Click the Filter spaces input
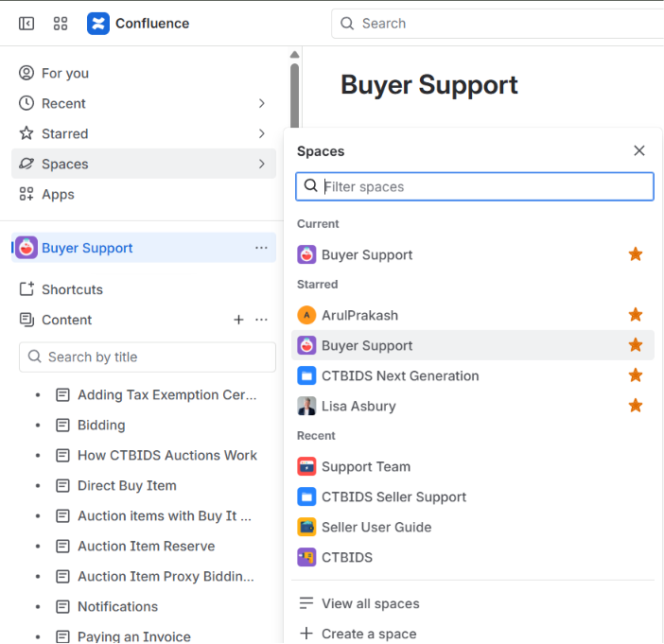The height and width of the screenshot is (644, 664). tap(475, 186)
